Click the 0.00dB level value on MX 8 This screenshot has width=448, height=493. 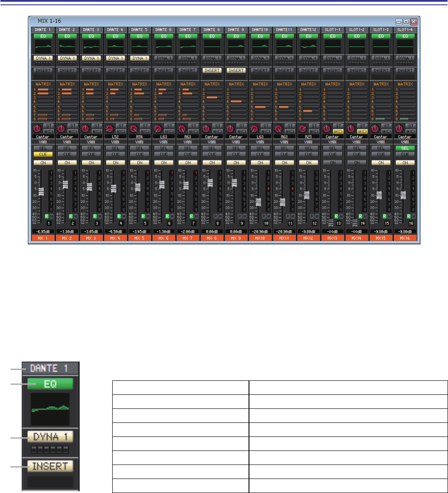tap(212, 231)
